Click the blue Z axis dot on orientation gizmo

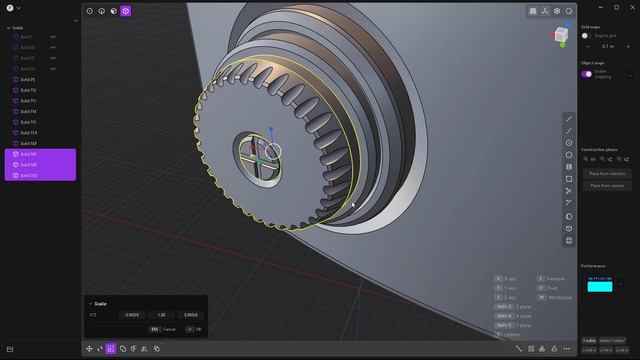pos(568,25)
